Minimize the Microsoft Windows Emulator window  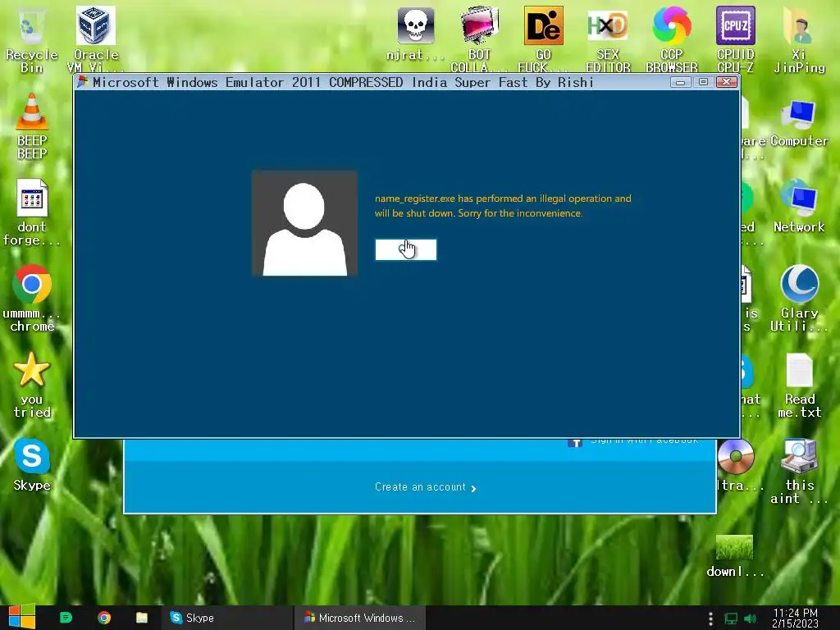tap(680, 82)
